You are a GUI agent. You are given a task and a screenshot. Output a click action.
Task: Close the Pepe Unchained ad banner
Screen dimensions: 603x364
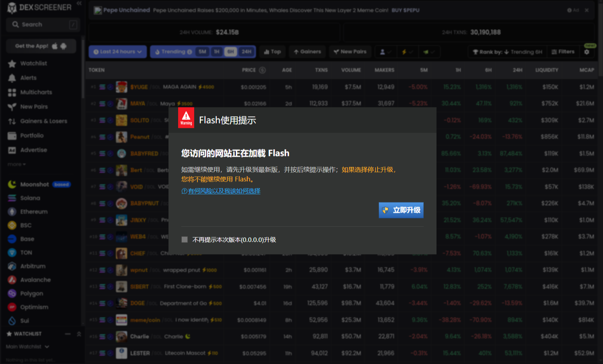pyautogui.click(x=587, y=10)
